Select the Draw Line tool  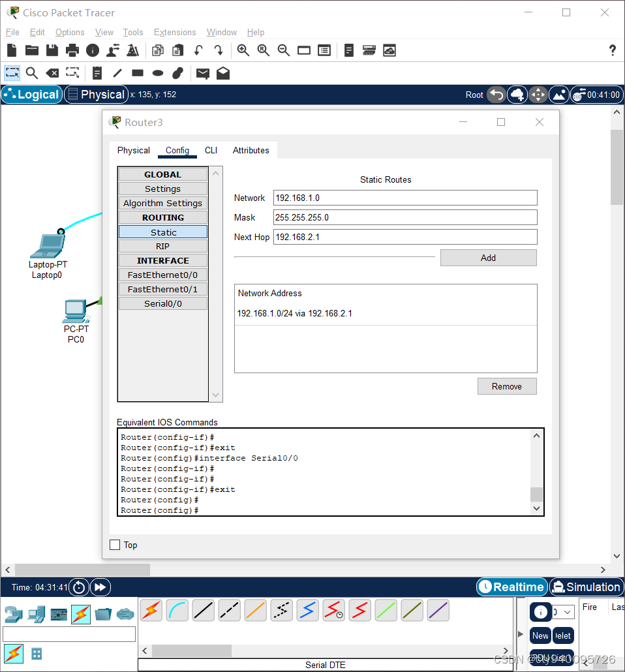(x=117, y=73)
